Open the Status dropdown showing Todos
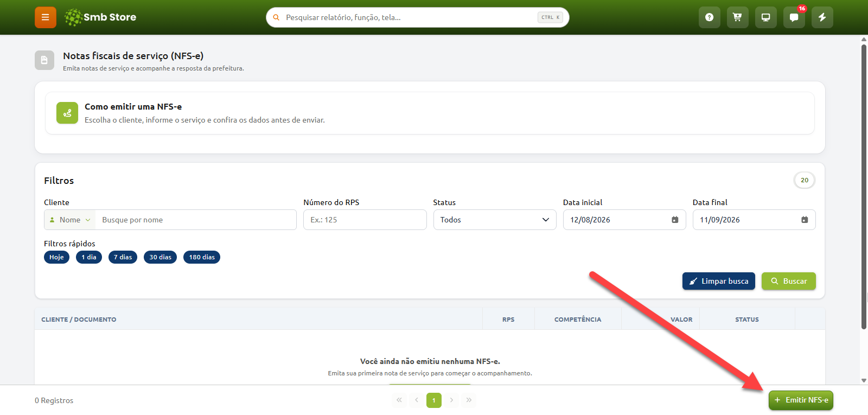This screenshot has width=868, height=415. click(495, 220)
